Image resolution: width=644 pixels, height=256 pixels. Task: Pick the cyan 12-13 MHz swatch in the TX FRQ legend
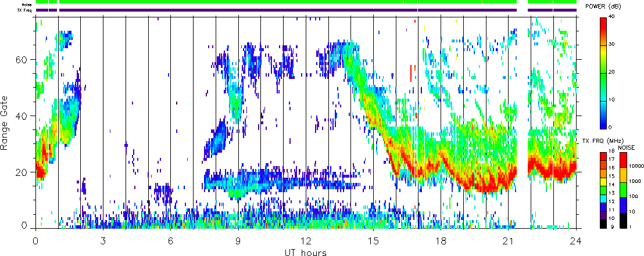(x=603, y=199)
